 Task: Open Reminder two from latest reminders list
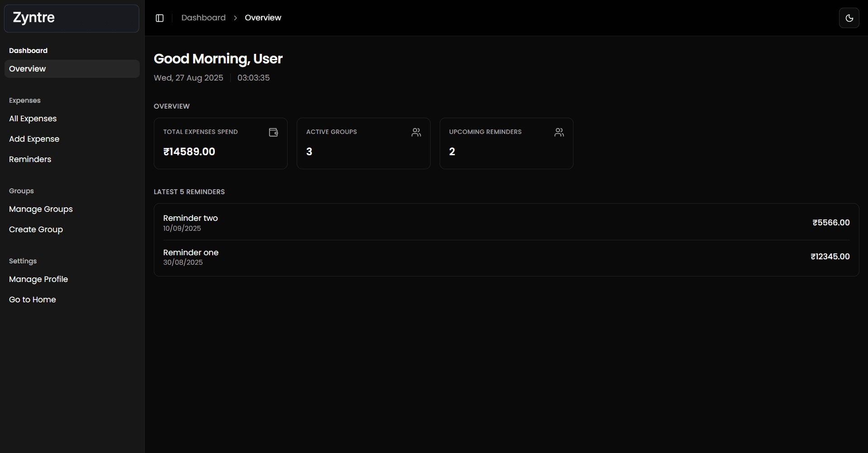pyautogui.click(x=190, y=218)
